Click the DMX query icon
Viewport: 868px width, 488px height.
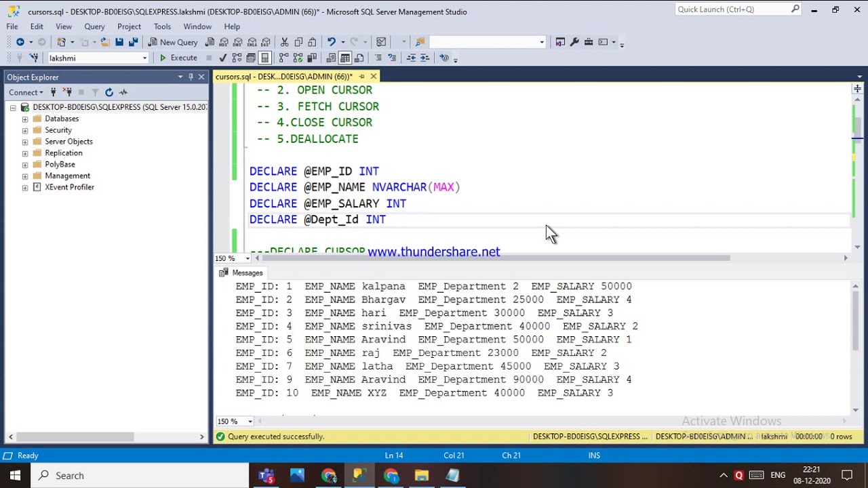238,42
